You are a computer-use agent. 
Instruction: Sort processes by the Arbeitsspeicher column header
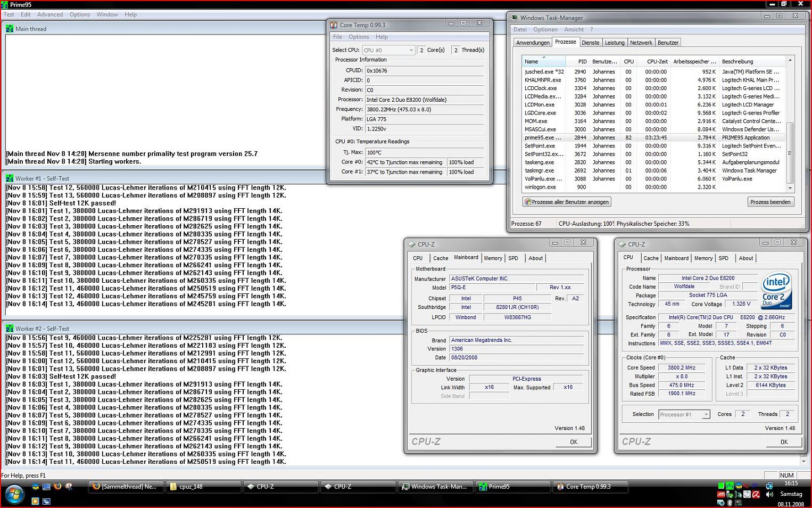coord(694,61)
